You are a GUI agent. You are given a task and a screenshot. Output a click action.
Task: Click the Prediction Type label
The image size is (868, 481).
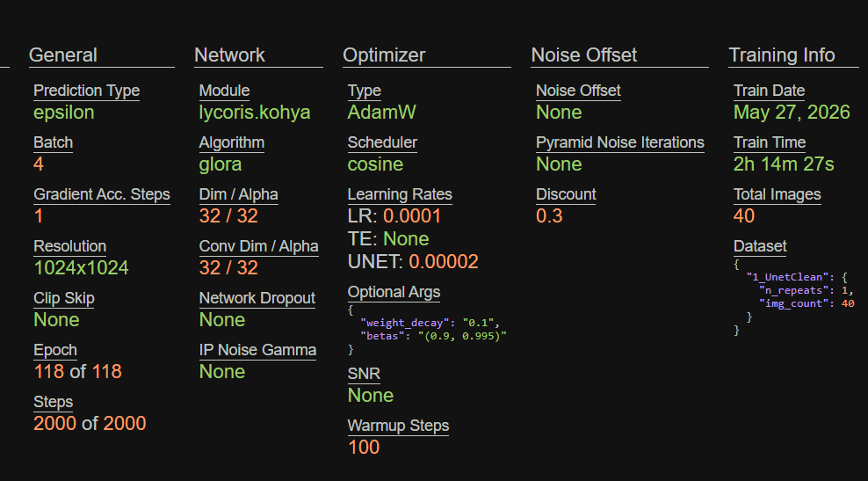point(86,91)
